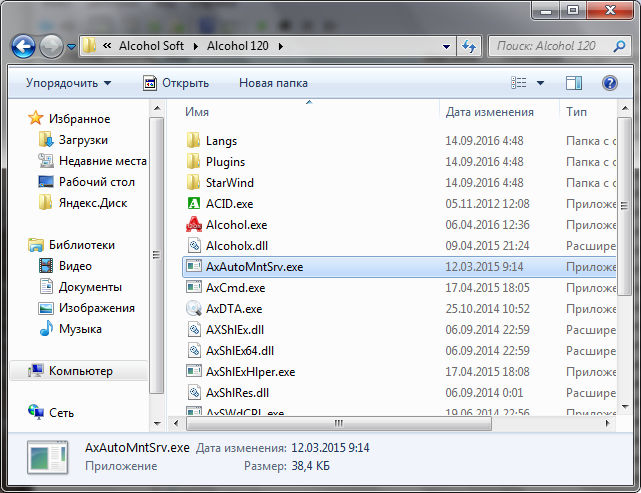641x493 pixels.
Task: Click the greyed Forward navigation arrow
Action: coord(51,47)
